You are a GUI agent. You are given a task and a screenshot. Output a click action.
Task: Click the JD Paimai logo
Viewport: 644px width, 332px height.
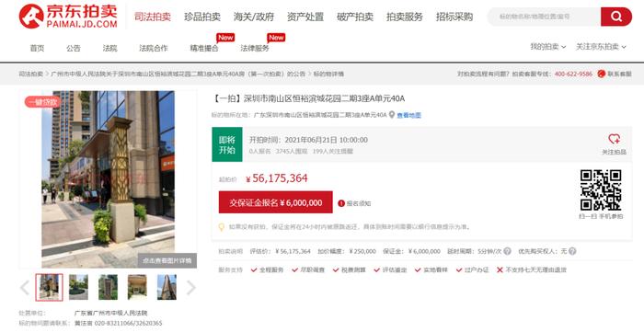point(68,16)
